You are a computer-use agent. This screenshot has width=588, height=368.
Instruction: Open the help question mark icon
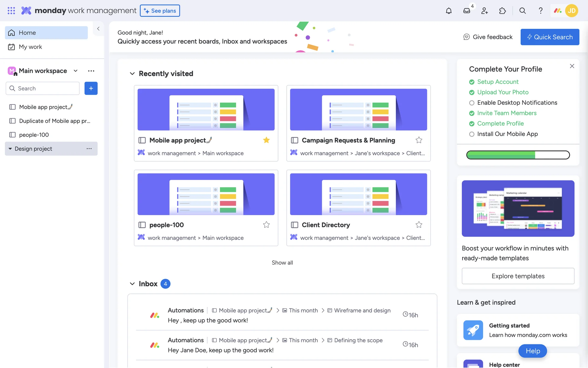pos(541,11)
